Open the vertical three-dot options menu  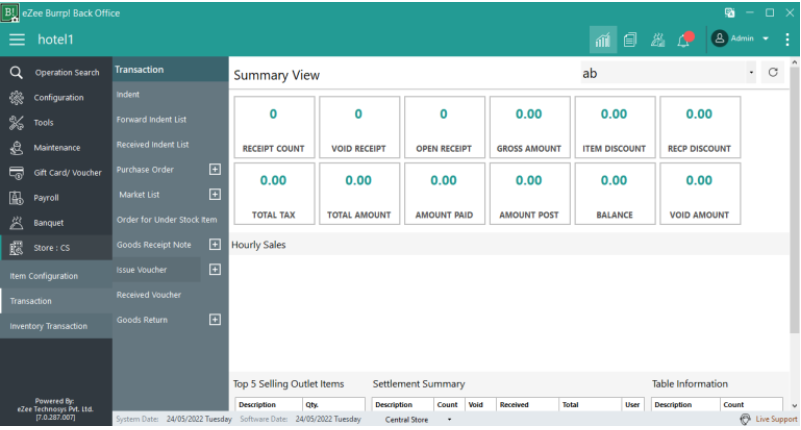coord(787,39)
